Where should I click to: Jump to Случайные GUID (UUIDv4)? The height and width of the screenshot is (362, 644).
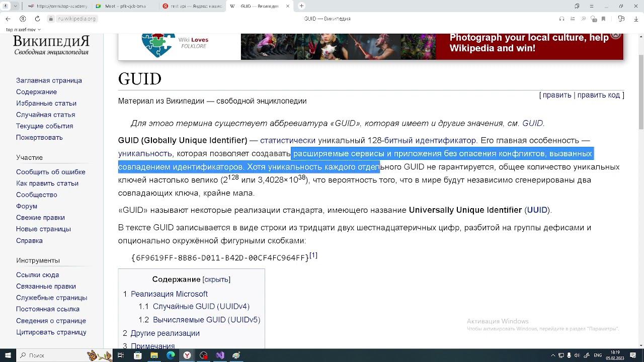pyautogui.click(x=201, y=306)
